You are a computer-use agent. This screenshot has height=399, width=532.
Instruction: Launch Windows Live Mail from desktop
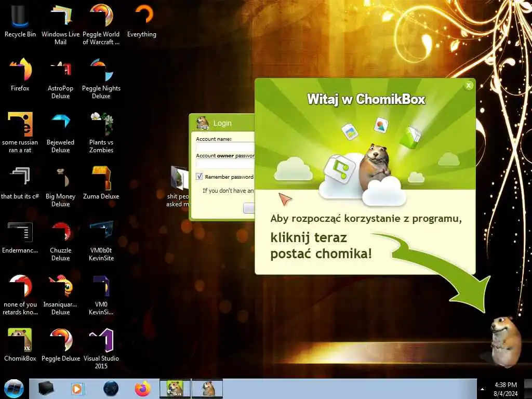[60, 24]
